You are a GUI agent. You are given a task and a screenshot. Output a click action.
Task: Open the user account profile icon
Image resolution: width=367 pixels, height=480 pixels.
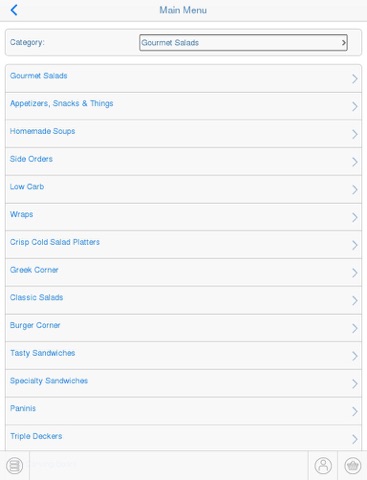coord(323,465)
